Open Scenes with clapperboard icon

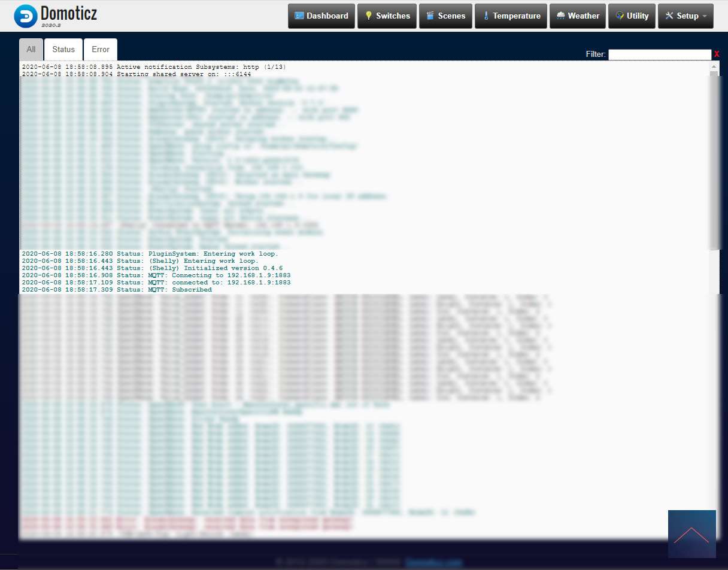click(x=445, y=16)
